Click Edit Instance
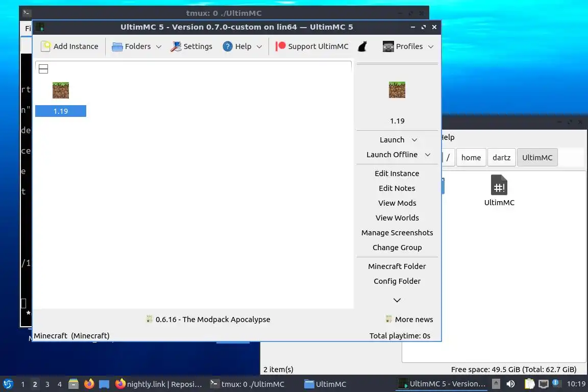Screen dimensions: 588x392 [397, 174]
